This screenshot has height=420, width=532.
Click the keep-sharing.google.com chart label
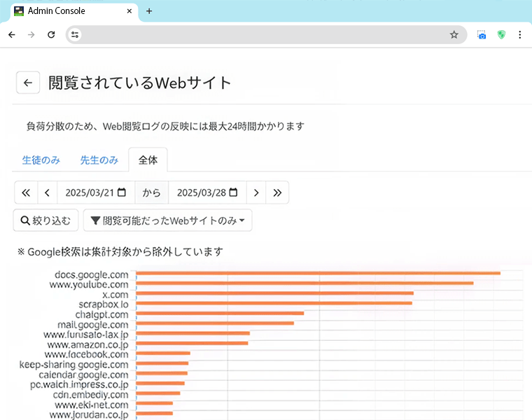click(x=73, y=365)
